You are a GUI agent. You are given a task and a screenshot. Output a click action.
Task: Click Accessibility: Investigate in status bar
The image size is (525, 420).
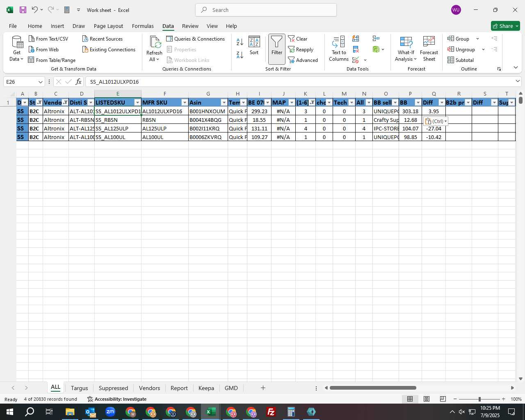click(117, 399)
